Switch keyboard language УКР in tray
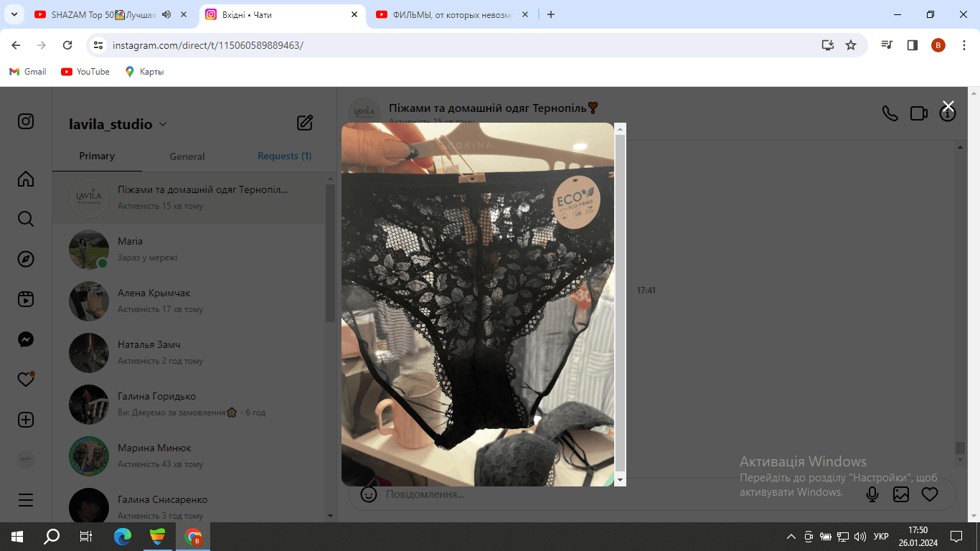This screenshot has height=551, width=980. (881, 537)
